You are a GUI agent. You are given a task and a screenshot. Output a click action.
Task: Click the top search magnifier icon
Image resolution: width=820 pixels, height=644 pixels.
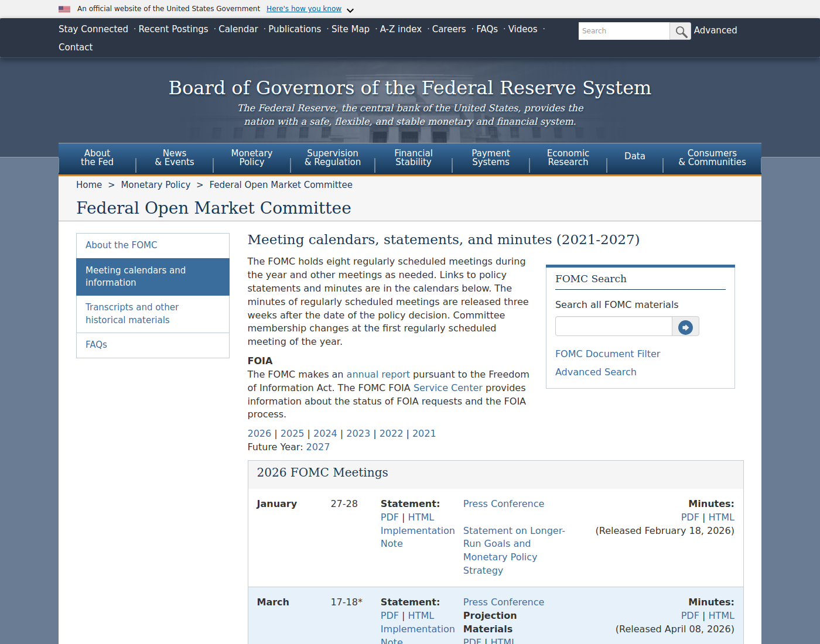(x=680, y=31)
